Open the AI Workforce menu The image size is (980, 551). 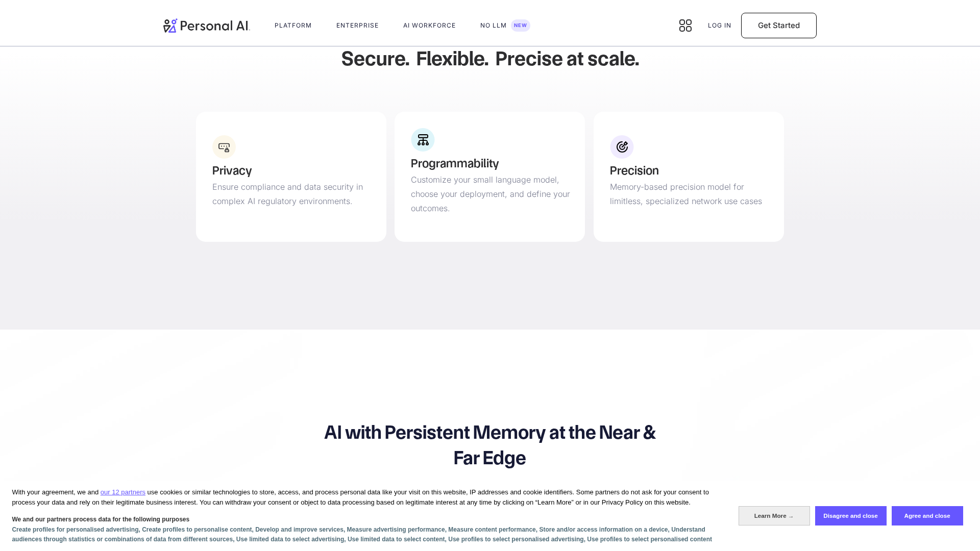point(429,26)
